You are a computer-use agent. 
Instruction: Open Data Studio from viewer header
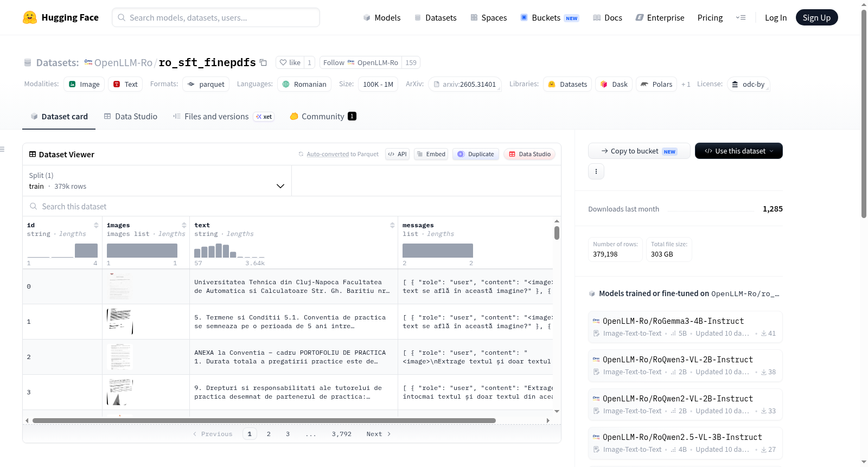point(529,154)
